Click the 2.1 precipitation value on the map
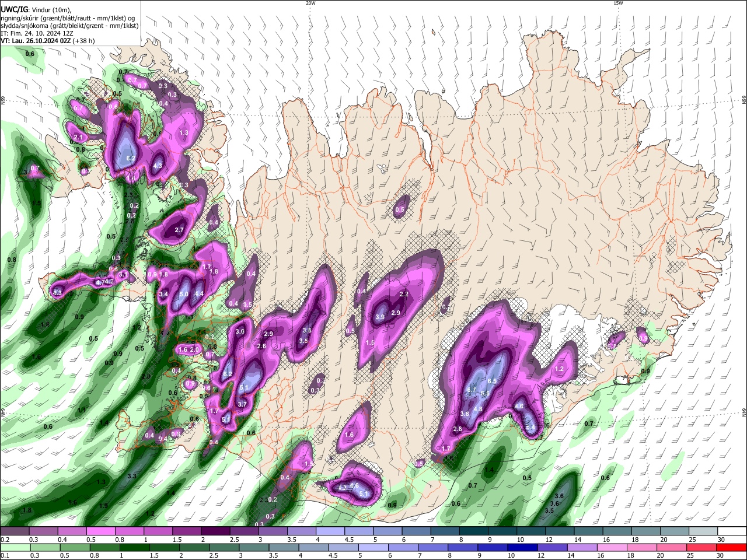 pyautogui.click(x=79, y=137)
